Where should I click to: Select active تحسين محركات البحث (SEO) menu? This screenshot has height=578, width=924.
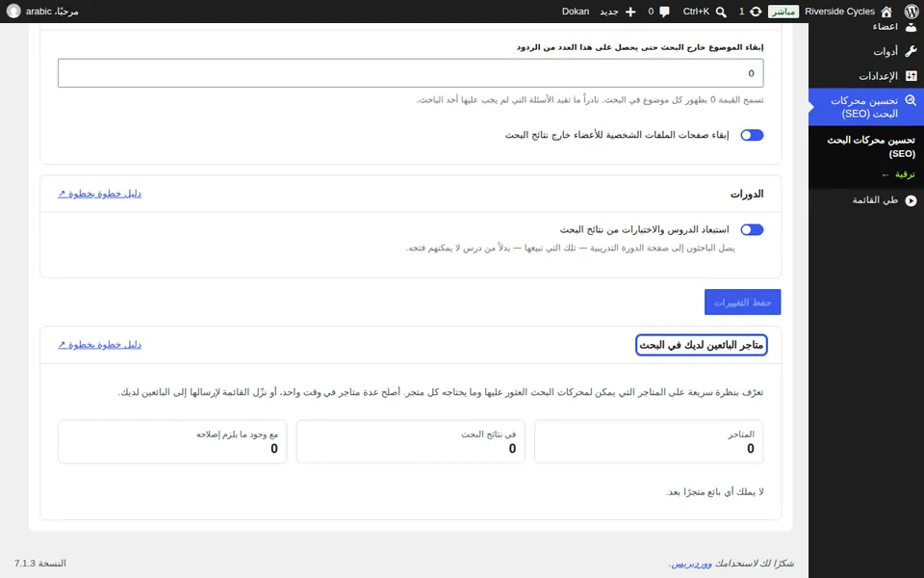tap(866, 107)
